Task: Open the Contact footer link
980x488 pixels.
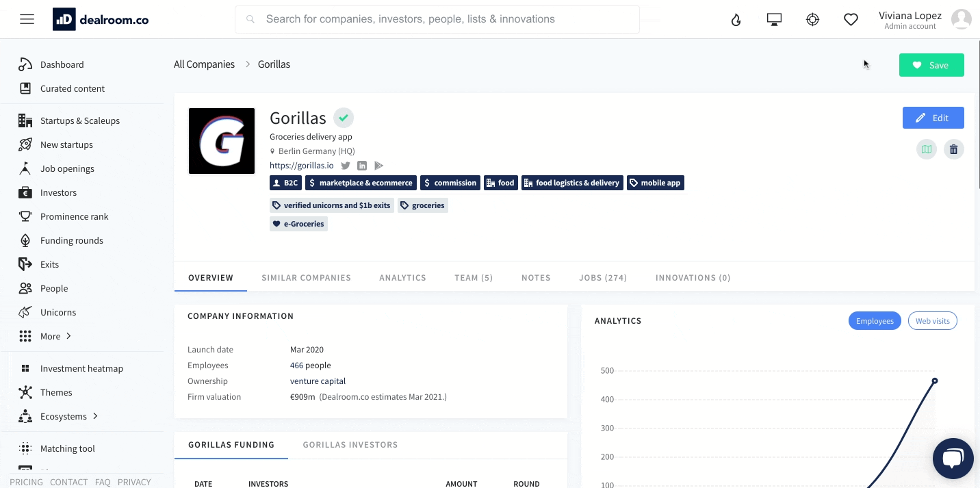Action: pos(68,482)
